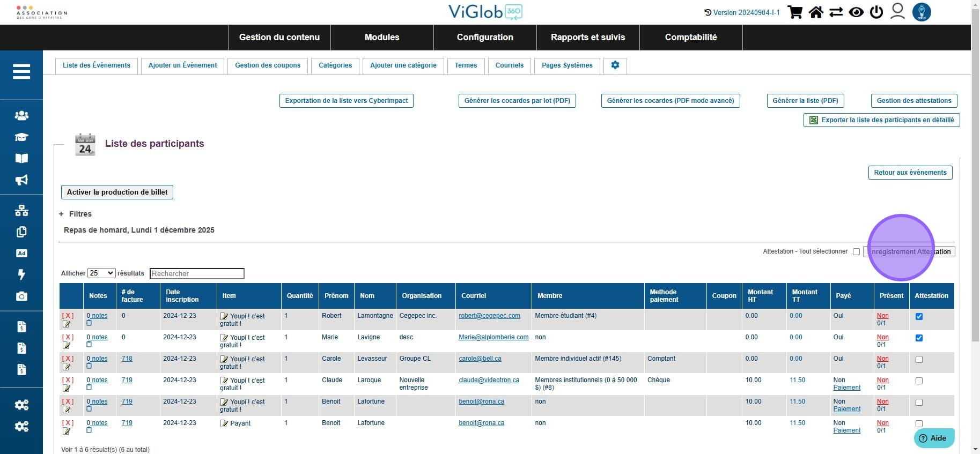Image resolution: width=980 pixels, height=454 pixels.
Task: Click the gear settings tab icon
Action: click(x=615, y=65)
